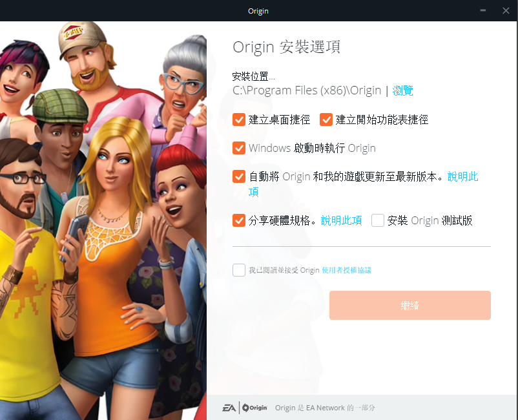Click the Origin logo icon in the footer
The height and width of the screenshot is (420, 518).
tap(254, 407)
